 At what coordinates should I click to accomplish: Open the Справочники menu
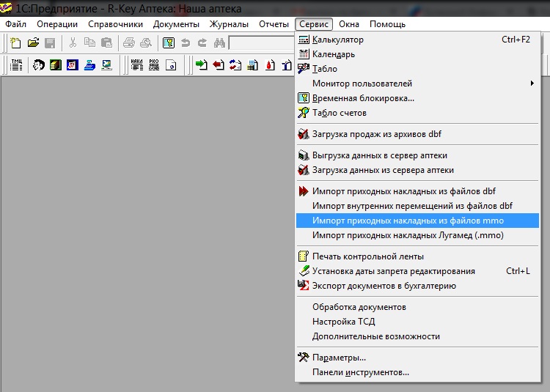(x=115, y=24)
